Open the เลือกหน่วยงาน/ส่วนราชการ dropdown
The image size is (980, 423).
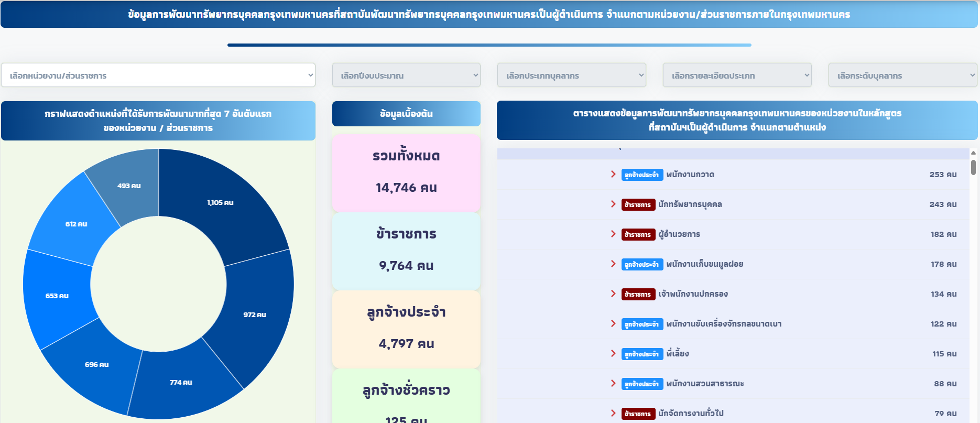click(x=158, y=75)
